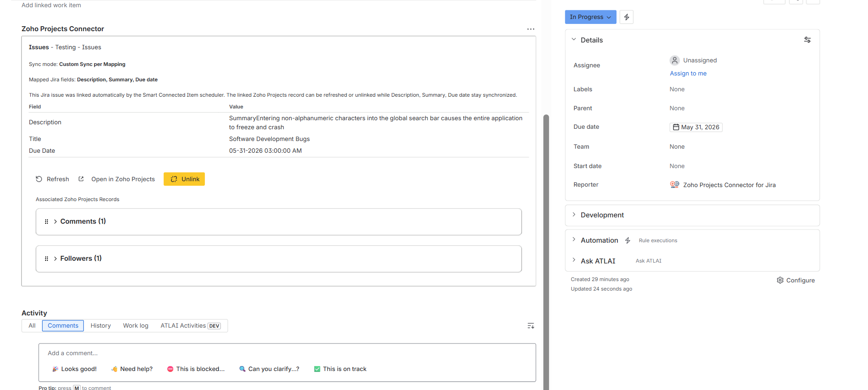Open the ATLAI Activities tab
Viewport: 868px width, 390px height.
pyautogui.click(x=190, y=326)
